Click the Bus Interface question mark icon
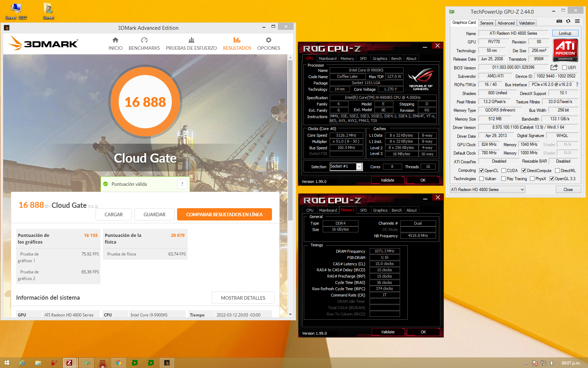The width and height of the screenshot is (588, 368). (x=577, y=84)
